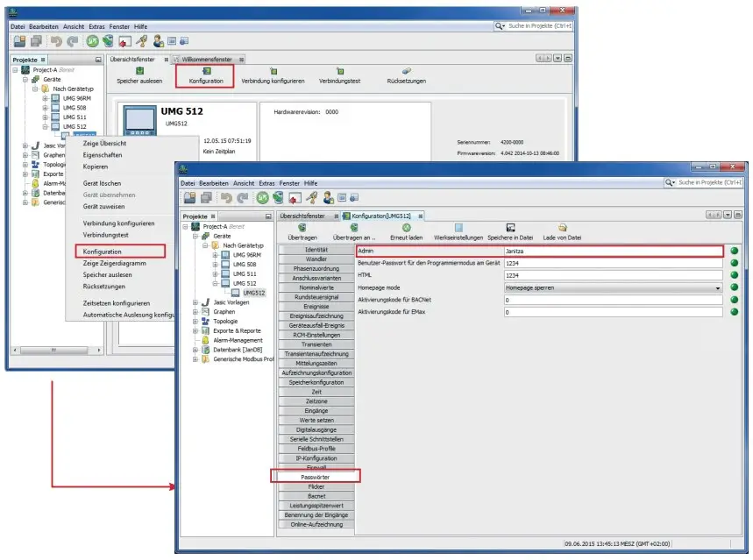Screen dimensions: 753x560
Task: Minimize the Projekte panel in the front window
Action: coord(268,216)
